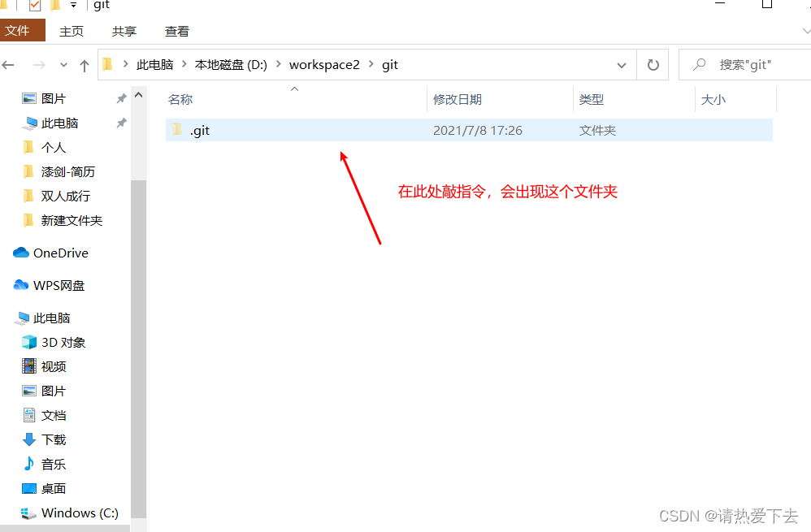Open 桌面 under 此电脑

tap(54, 489)
